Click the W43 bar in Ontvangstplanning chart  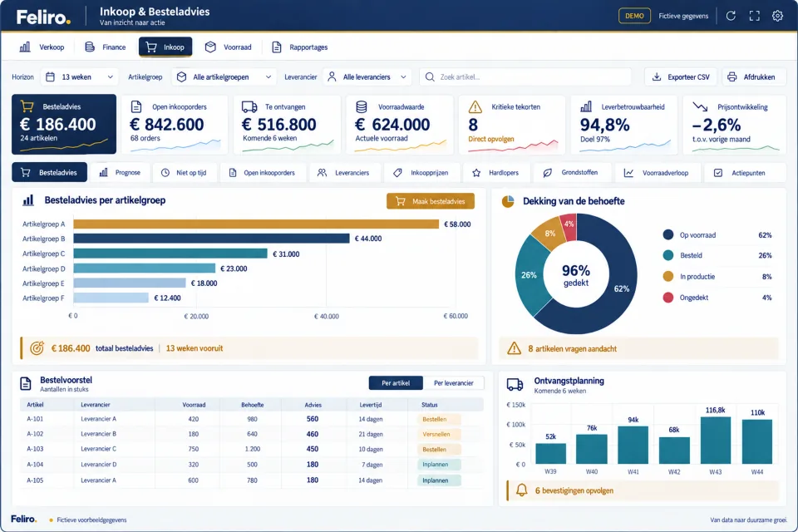click(x=716, y=441)
